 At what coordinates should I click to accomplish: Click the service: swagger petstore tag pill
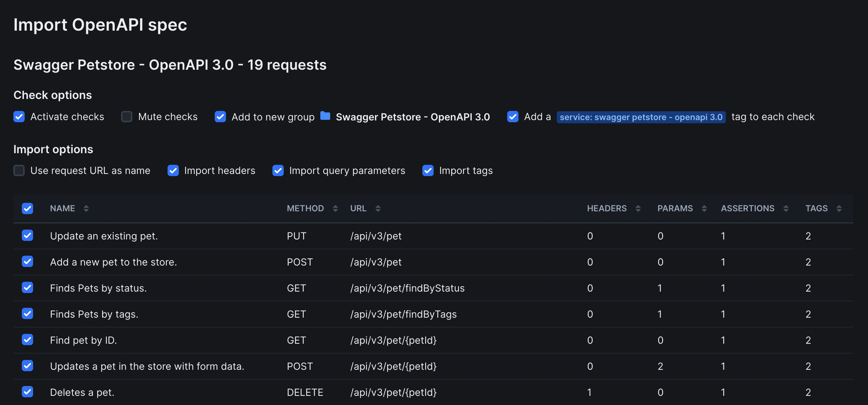click(641, 117)
